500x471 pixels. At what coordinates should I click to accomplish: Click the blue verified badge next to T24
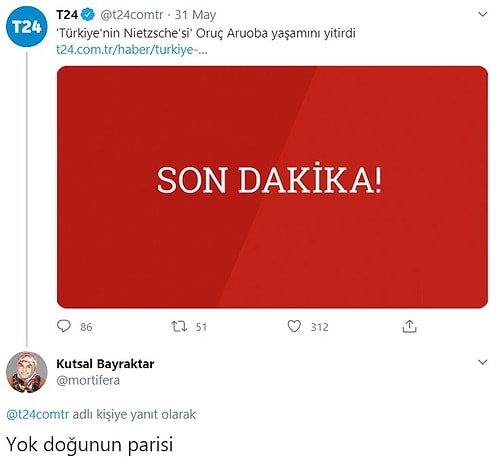[88, 15]
